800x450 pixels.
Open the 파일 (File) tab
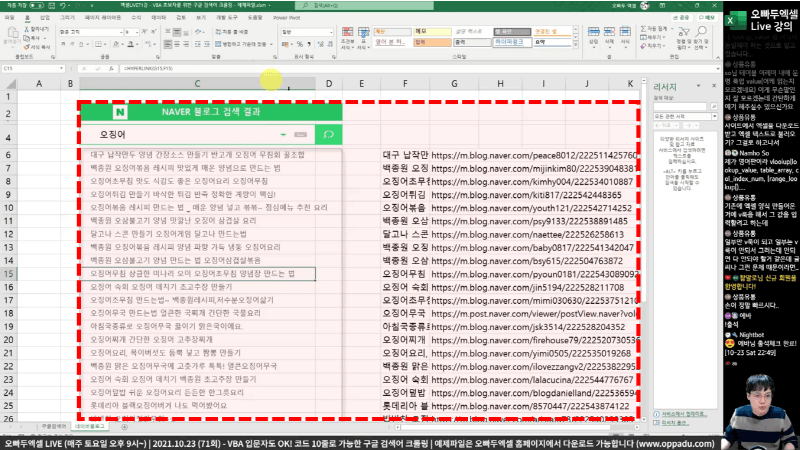[9, 17]
